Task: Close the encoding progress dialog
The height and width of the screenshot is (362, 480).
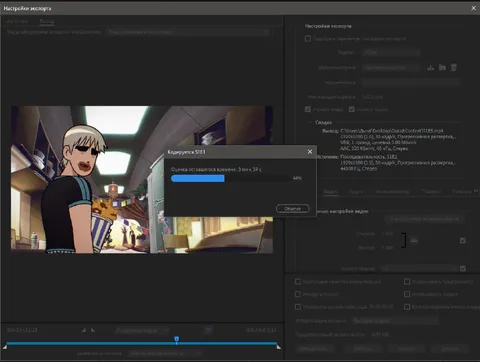Action: click(x=310, y=152)
